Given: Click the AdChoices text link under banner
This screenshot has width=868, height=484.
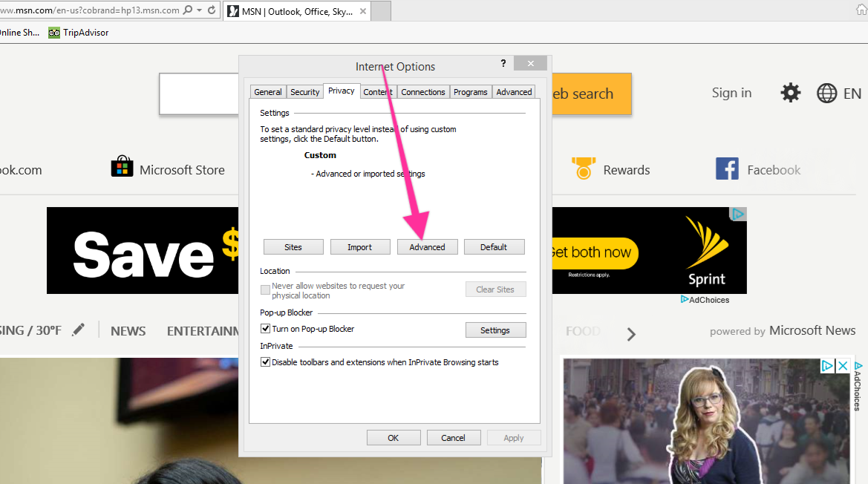Looking at the screenshot, I should coord(709,300).
